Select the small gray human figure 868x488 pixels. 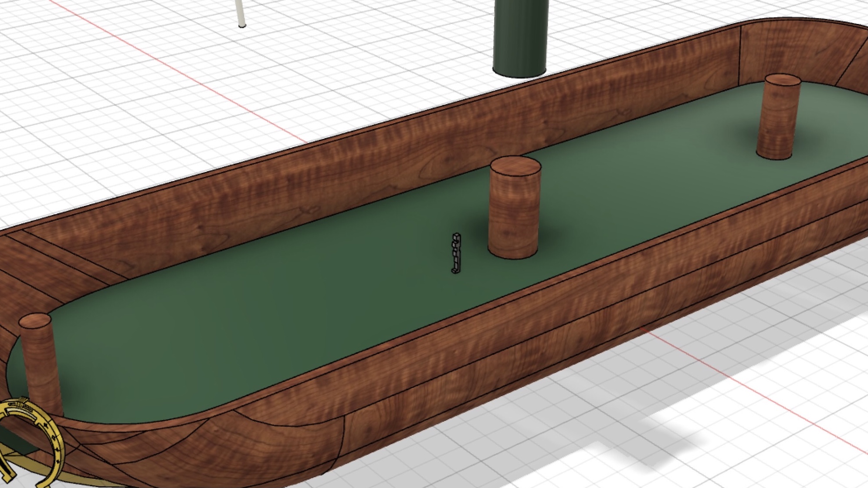(456, 253)
